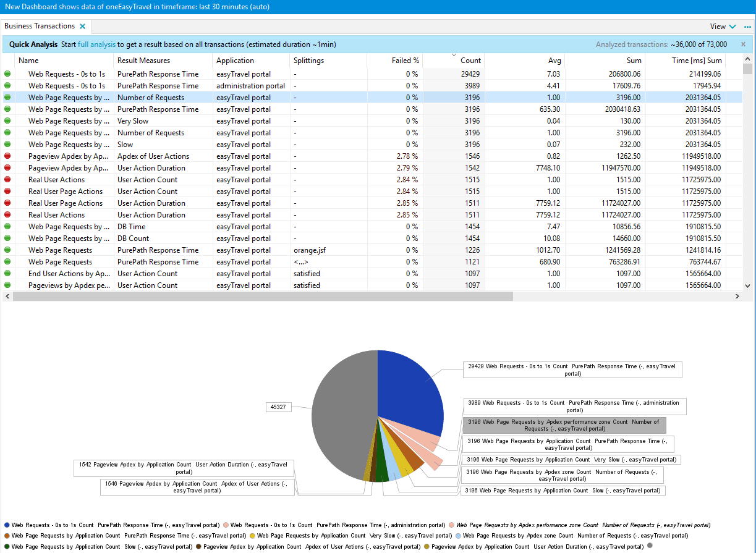Click pie label for 3989 administration portal
This screenshot has width=756, height=553.
click(574, 407)
